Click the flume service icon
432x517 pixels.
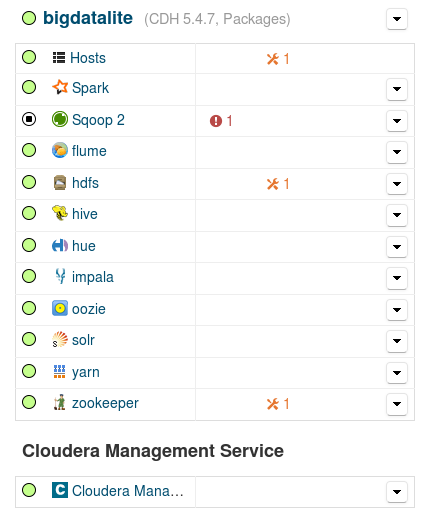tap(60, 150)
